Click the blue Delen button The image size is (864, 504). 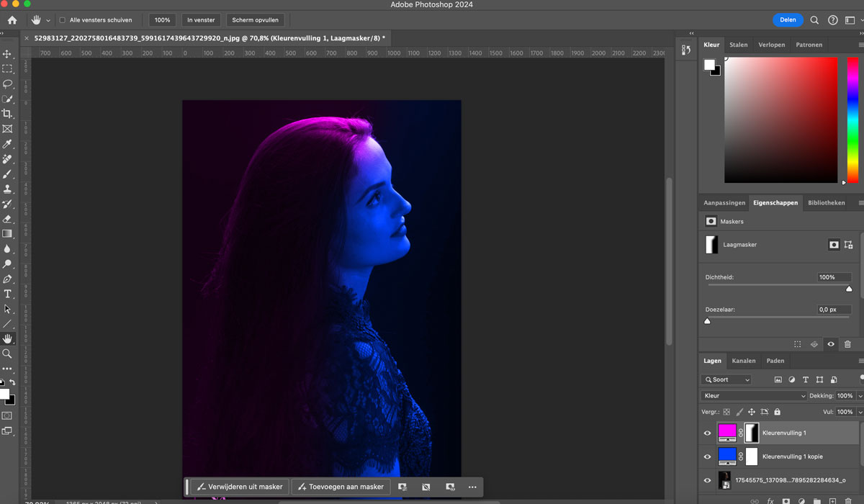(788, 20)
